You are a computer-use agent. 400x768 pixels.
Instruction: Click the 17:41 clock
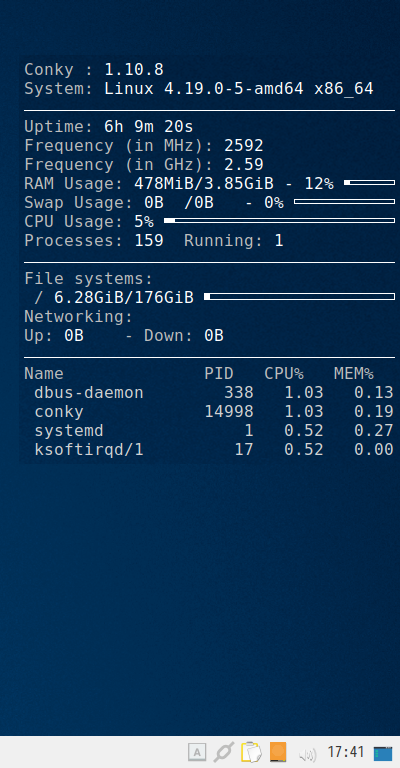[x=346, y=752]
